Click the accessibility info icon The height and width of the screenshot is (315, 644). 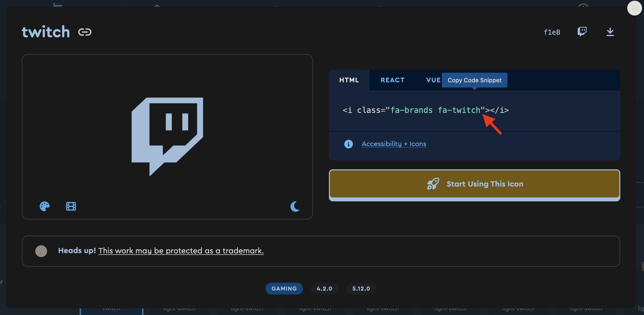pyautogui.click(x=348, y=144)
